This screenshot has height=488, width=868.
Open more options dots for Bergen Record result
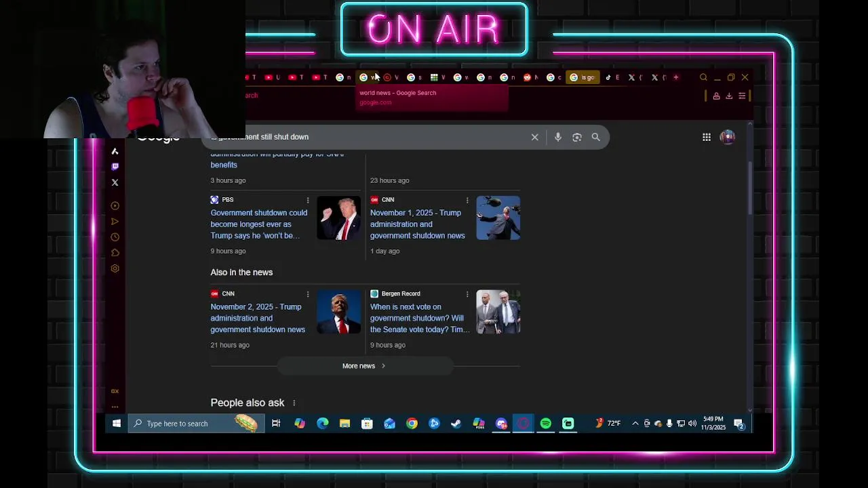467,294
